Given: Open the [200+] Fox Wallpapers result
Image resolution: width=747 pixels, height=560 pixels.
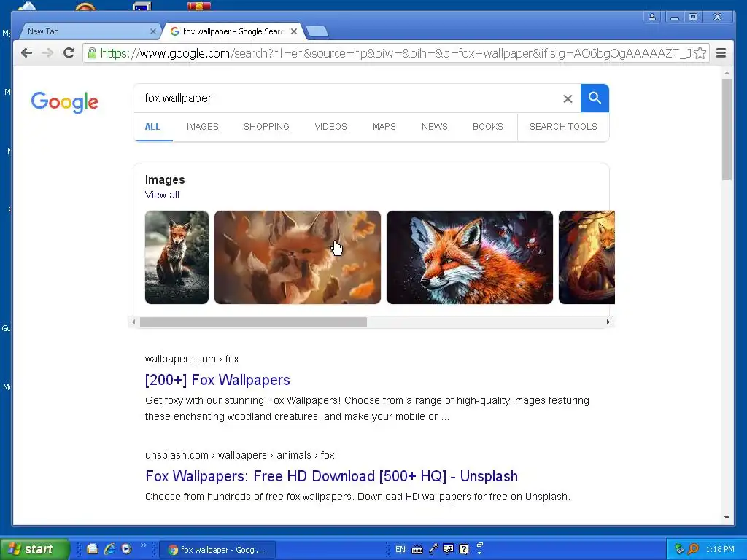Looking at the screenshot, I should coord(217,380).
